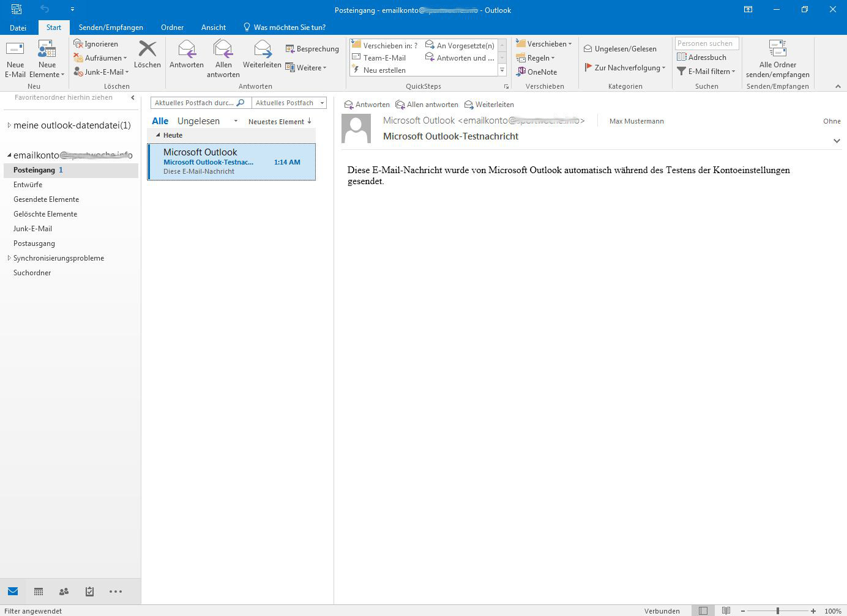
Task: Click Alle Ordner senden/empfangen
Action: click(x=778, y=59)
